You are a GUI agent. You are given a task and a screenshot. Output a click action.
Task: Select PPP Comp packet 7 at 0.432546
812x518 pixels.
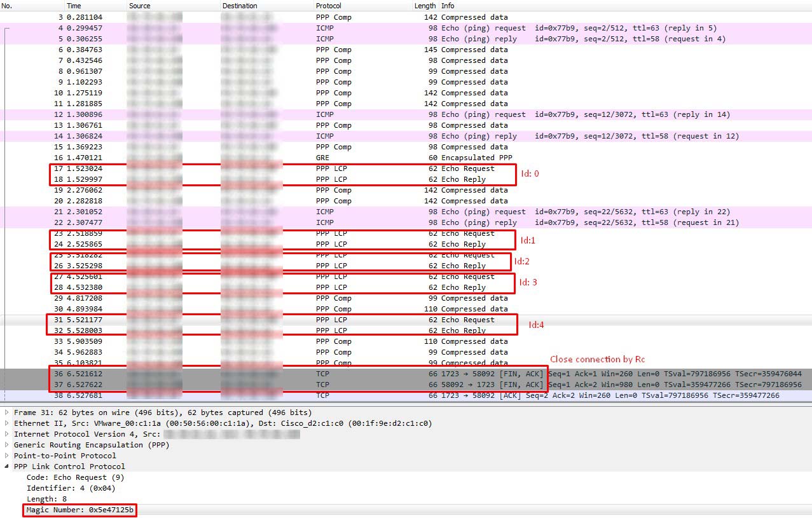(x=406, y=60)
